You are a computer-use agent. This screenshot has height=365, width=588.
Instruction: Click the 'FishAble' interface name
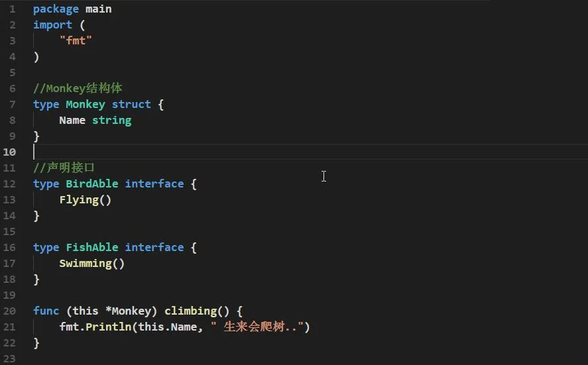pos(92,247)
